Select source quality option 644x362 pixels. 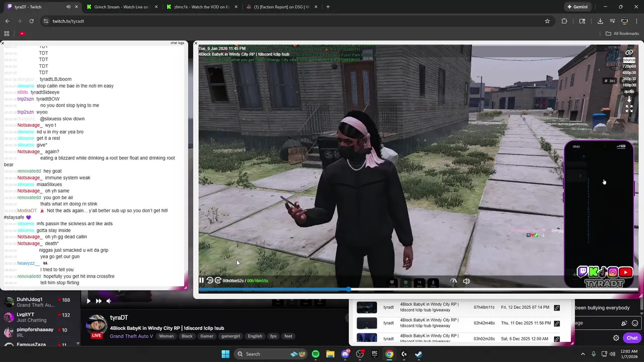point(629,60)
